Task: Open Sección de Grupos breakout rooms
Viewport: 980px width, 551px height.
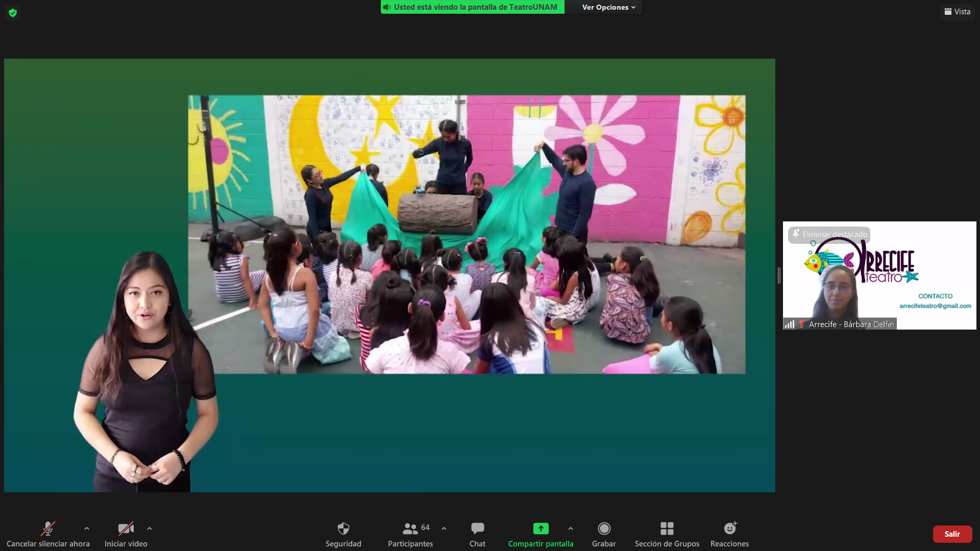Action: [667, 534]
